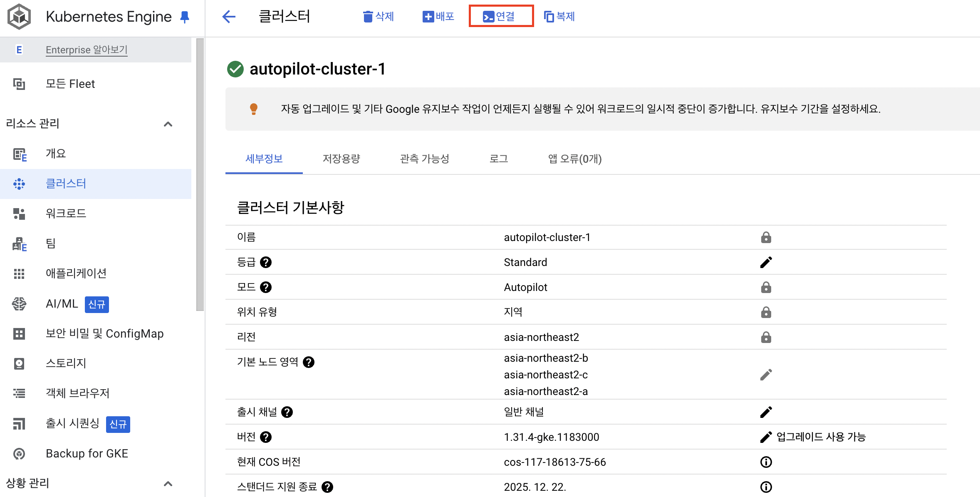Screen dimensions: 980x497
Task: Switch to 저장용량 tab
Action: point(342,159)
